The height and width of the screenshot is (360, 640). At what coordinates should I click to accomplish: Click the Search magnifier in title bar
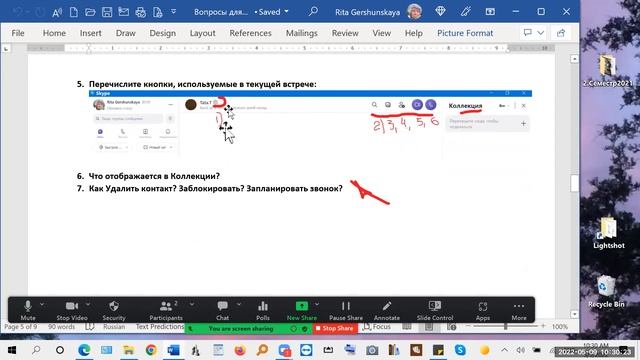(x=313, y=11)
